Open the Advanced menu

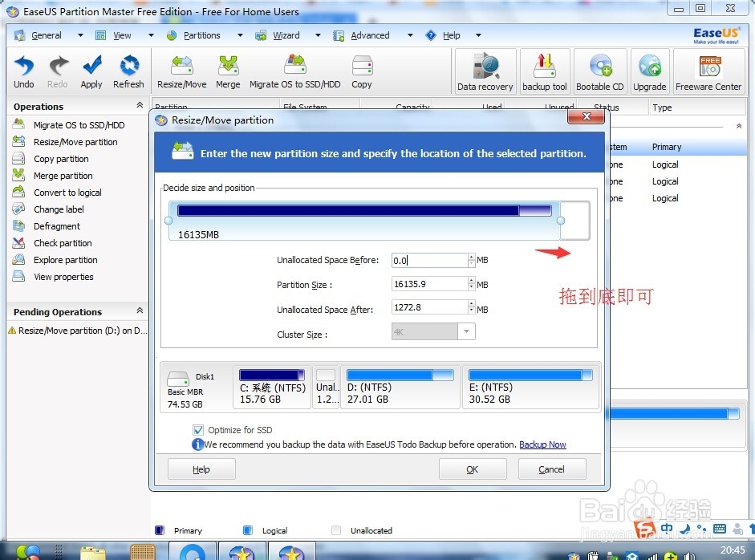(370, 35)
